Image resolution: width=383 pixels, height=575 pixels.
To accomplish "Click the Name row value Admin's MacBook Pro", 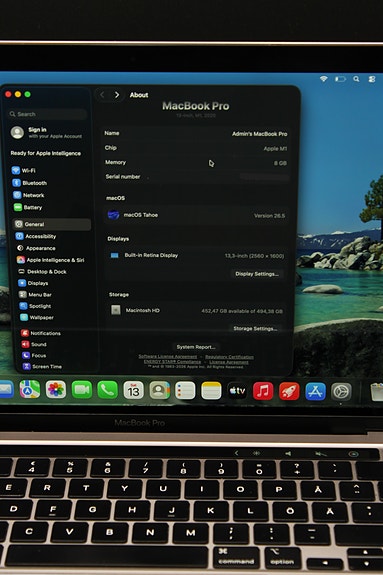I will 259,134.
